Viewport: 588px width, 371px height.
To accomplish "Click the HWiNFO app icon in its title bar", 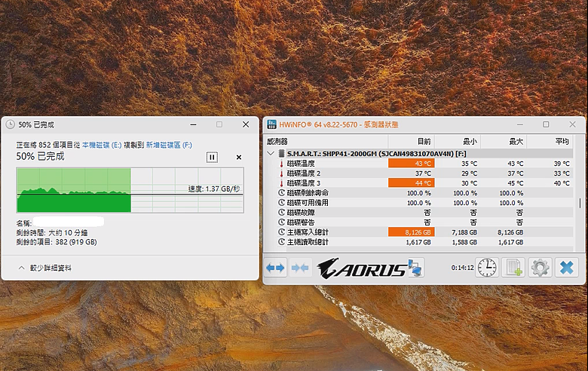I will (271, 124).
